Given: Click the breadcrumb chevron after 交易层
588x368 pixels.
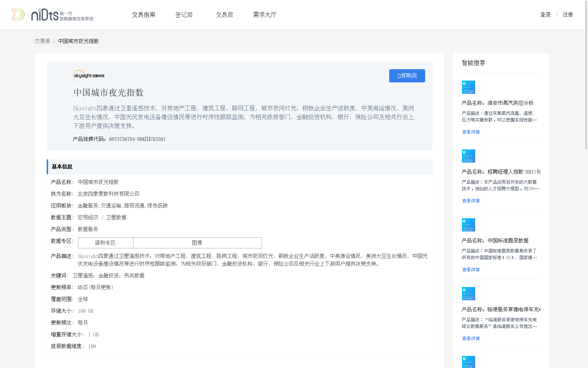Looking at the screenshot, I should [x=54, y=41].
